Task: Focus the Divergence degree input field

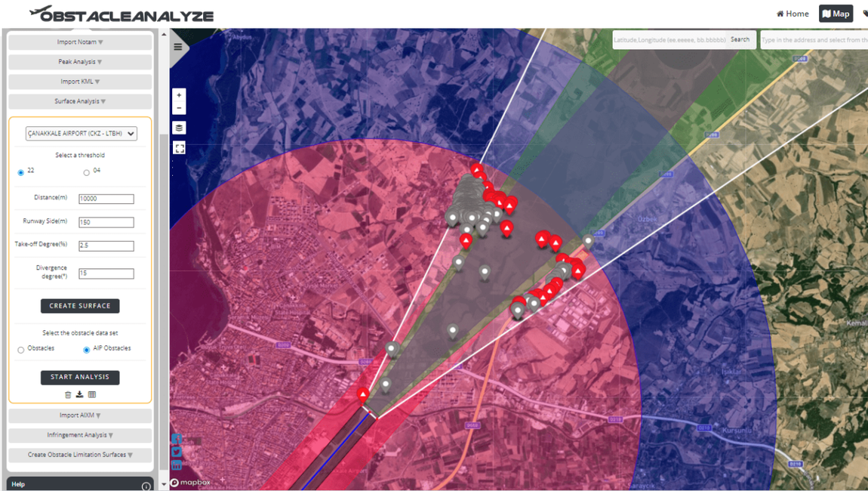Action: (106, 273)
